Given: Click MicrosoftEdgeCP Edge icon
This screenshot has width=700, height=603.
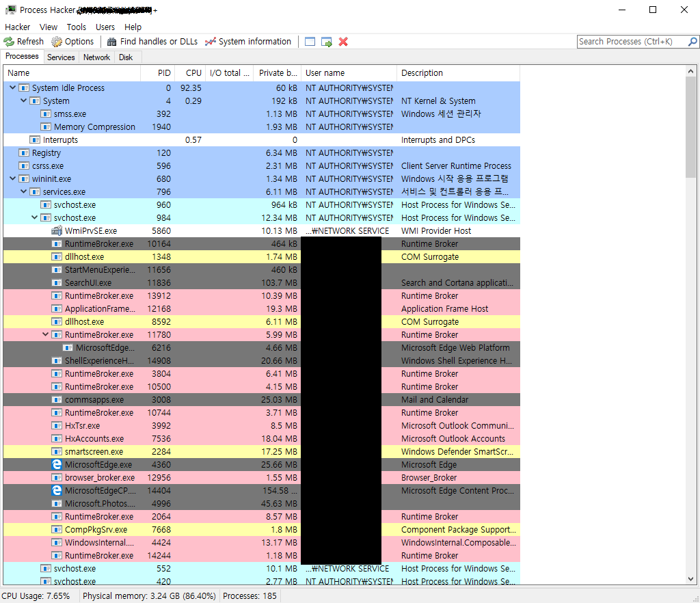Looking at the screenshot, I should point(57,490).
